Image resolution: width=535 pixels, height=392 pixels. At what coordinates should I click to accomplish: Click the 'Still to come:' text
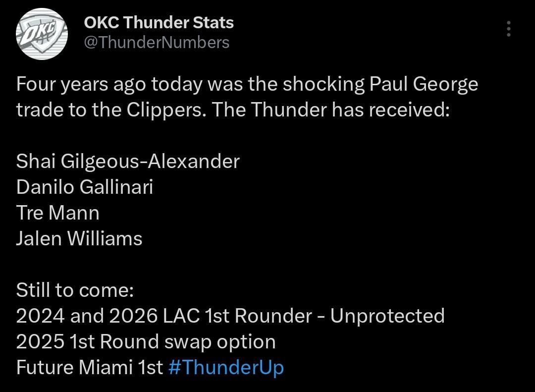[x=75, y=290]
